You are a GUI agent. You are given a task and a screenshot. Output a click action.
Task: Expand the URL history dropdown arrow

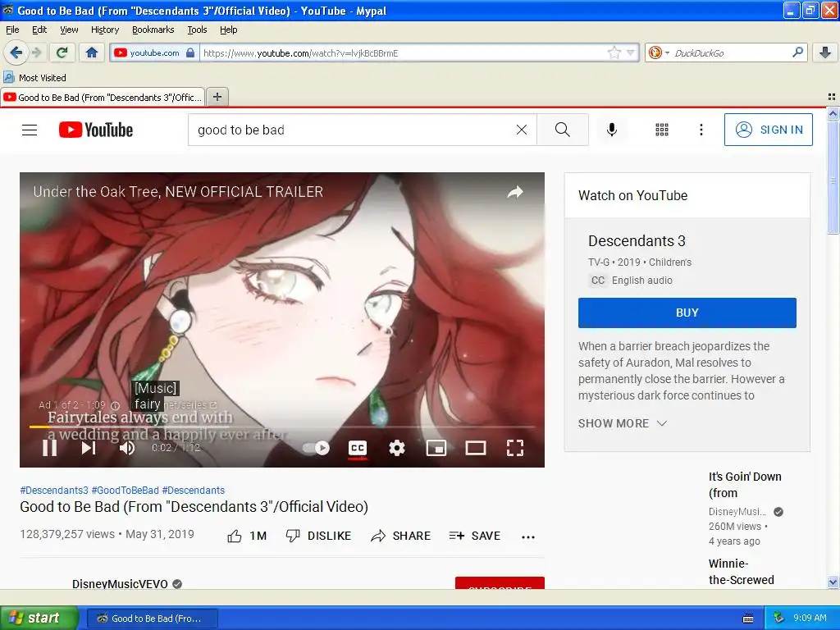631,52
